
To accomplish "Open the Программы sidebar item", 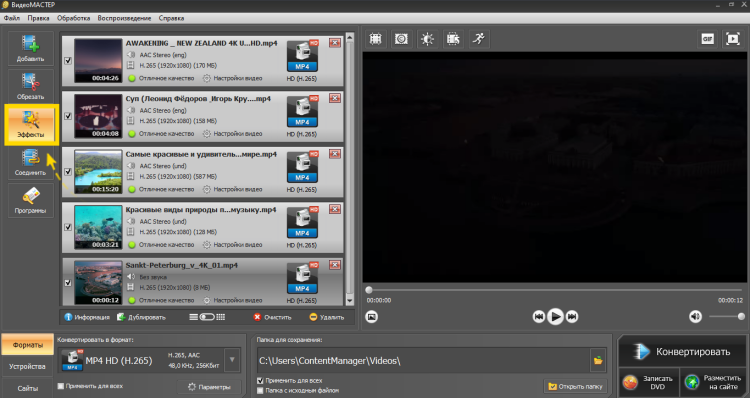I will pyautogui.click(x=31, y=200).
